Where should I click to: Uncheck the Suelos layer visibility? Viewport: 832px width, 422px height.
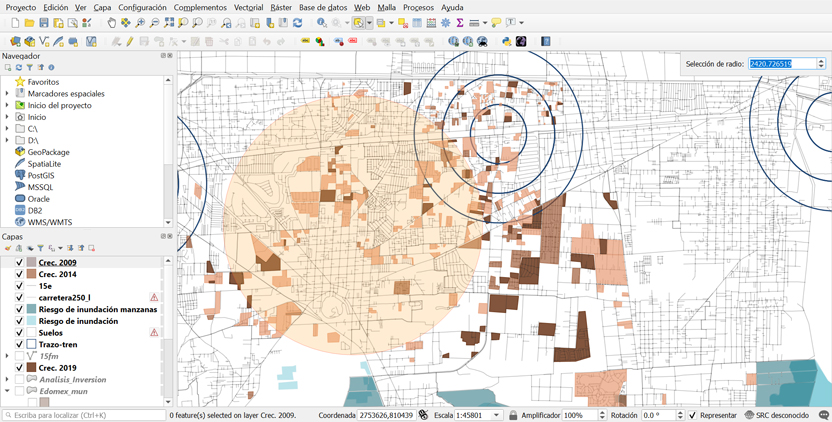[x=19, y=333]
